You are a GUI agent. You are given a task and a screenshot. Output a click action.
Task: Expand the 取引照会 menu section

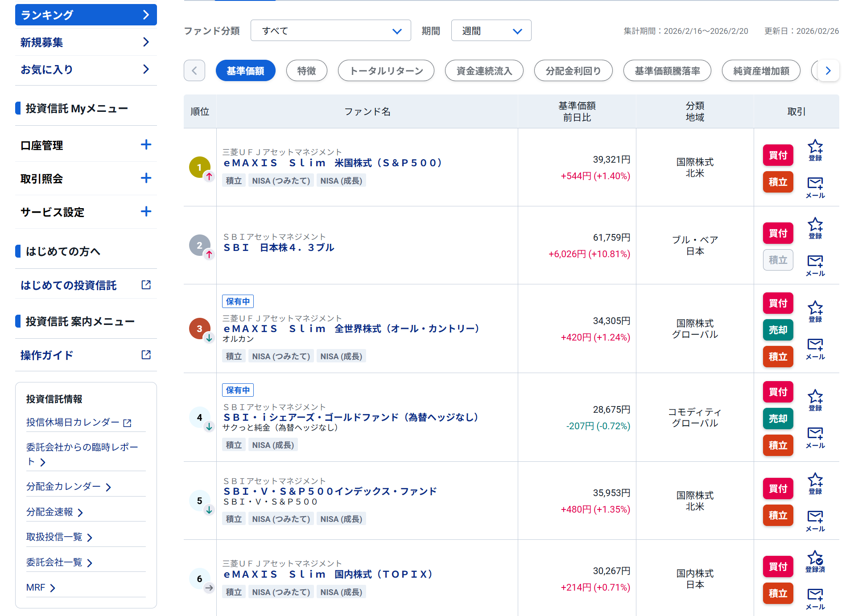click(146, 178)
